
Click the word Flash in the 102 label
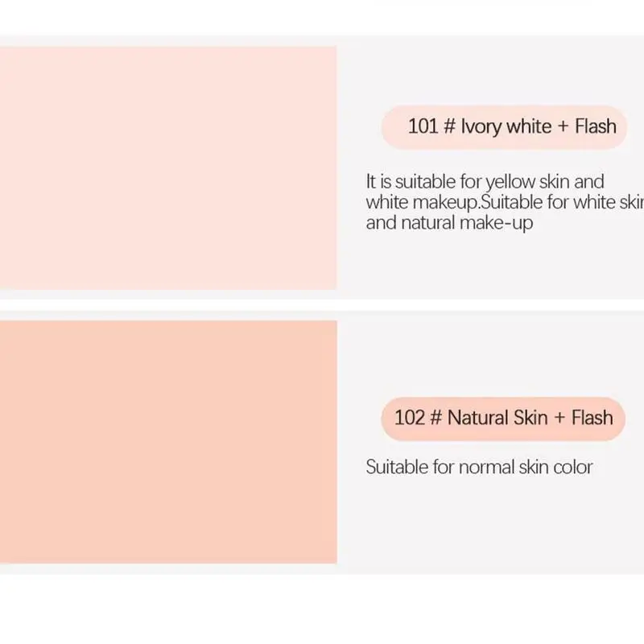592,418
